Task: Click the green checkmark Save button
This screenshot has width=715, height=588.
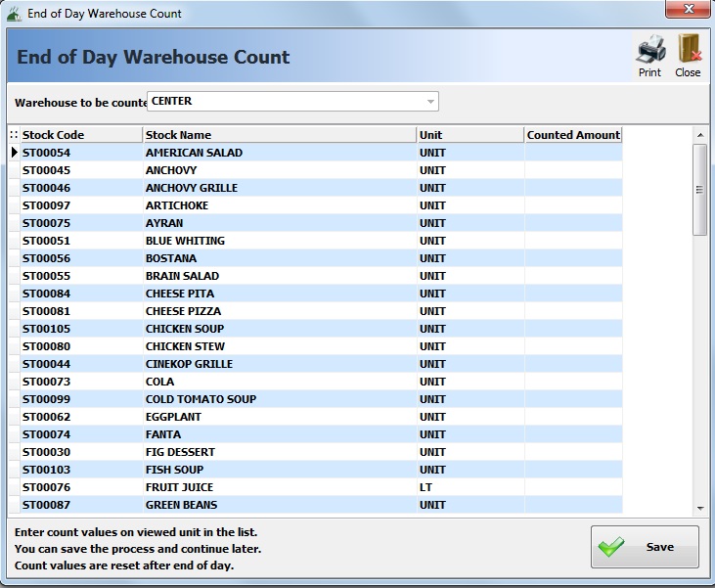Action: 645,547
